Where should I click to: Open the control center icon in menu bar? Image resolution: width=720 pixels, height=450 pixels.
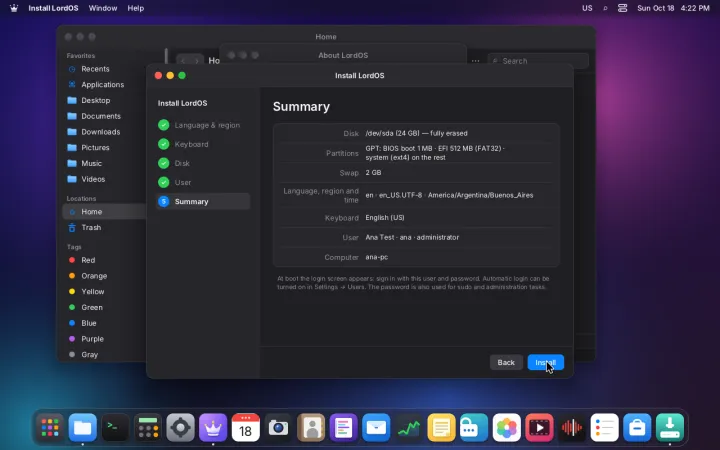622,8
